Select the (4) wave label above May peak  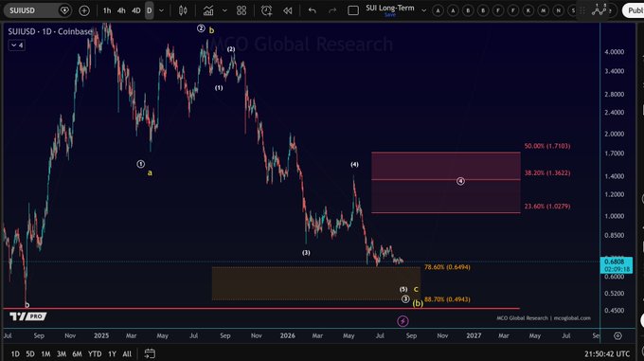tap(354, 165)
